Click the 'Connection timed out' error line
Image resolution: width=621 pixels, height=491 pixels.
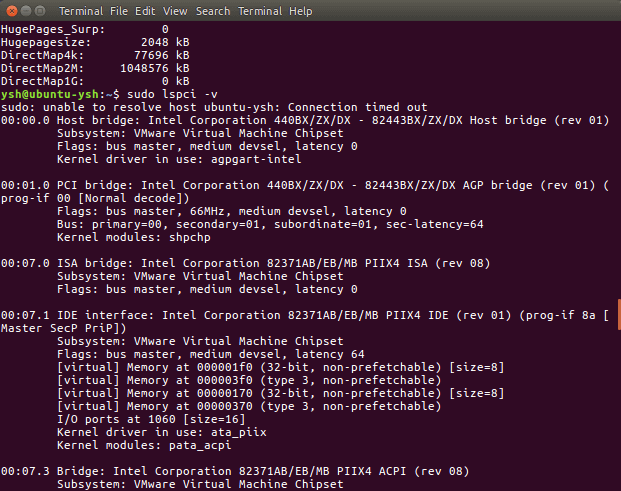tap(214, 107)
